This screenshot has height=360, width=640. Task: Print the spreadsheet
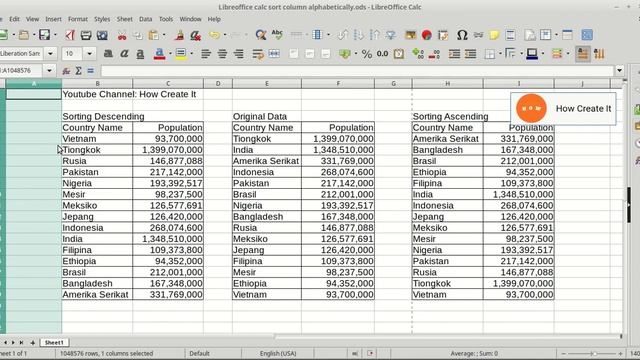[86, 35]
